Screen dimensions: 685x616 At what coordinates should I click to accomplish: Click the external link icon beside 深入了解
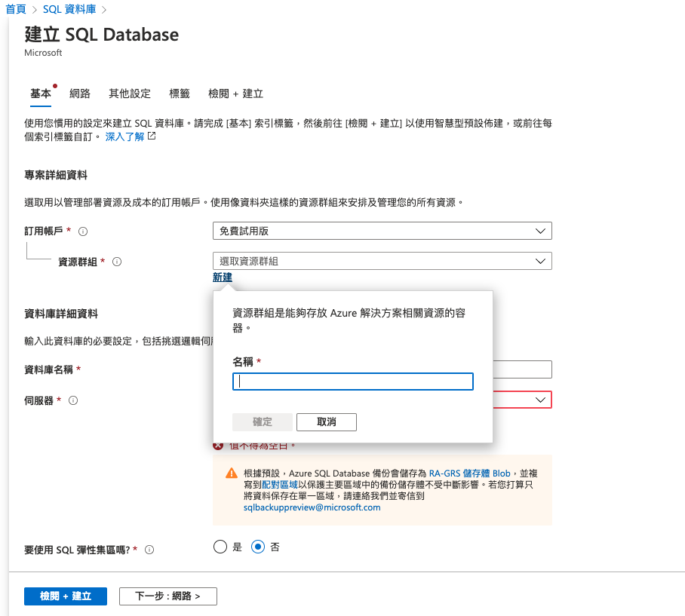(152, 136)
